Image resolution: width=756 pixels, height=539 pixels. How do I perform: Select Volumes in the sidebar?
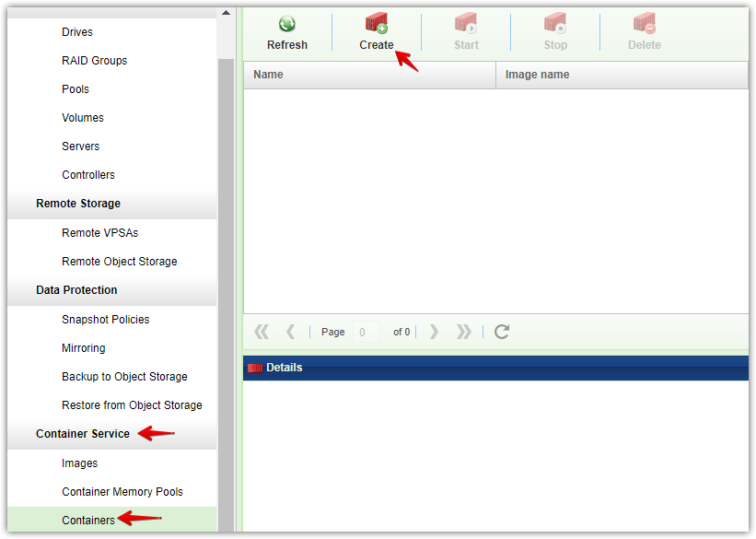pyautogui.click(x=83, y=118)
